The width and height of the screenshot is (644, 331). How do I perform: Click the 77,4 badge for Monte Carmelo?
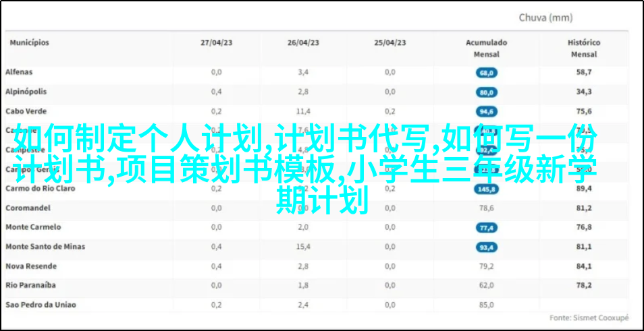486,229
